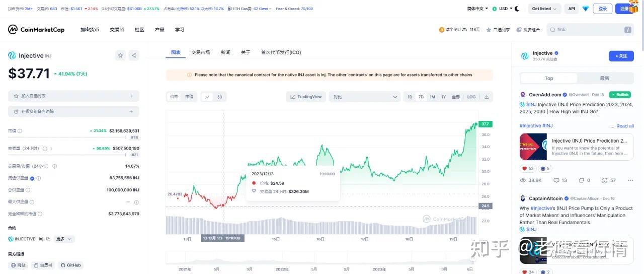Toggle LOG scale on chart
Screen dimensions: 644x274
[x=471, y=97]
